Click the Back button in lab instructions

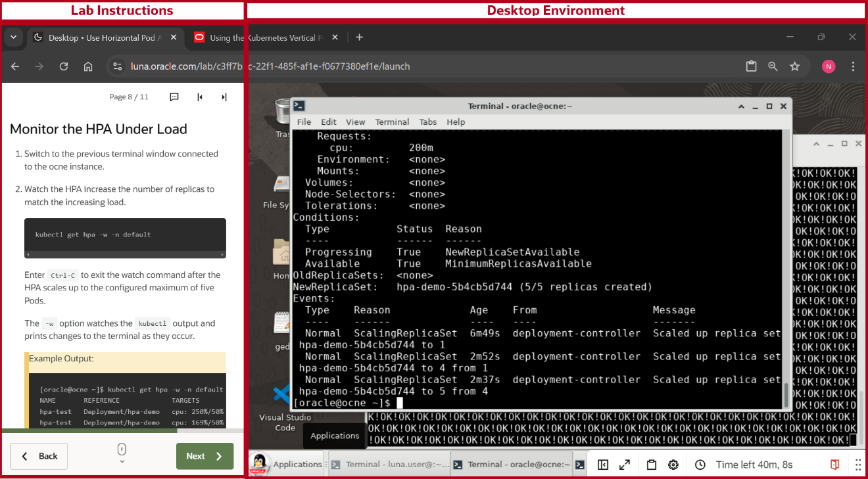click(39, 456)
